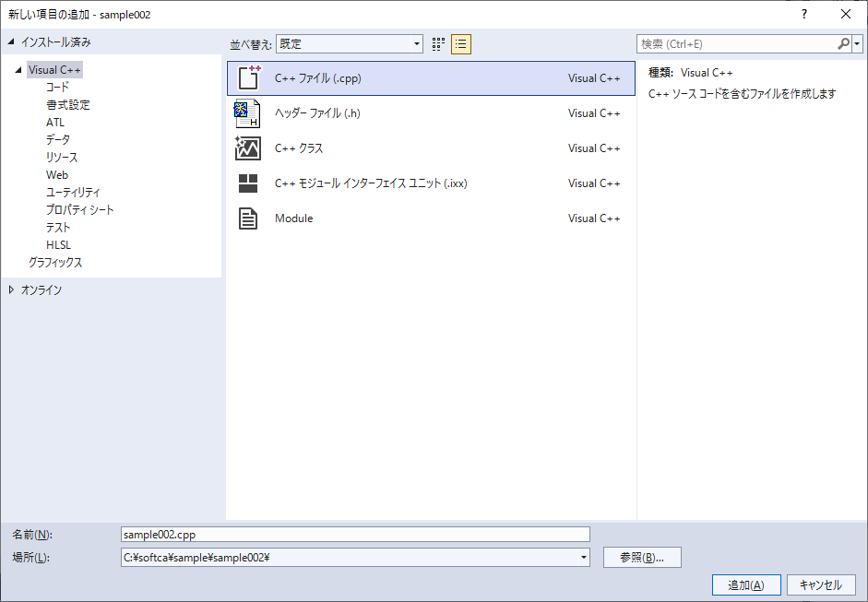Open the 場所 location dropdown
This screenshot has height=602, width=868.
[x=583, y=557]
